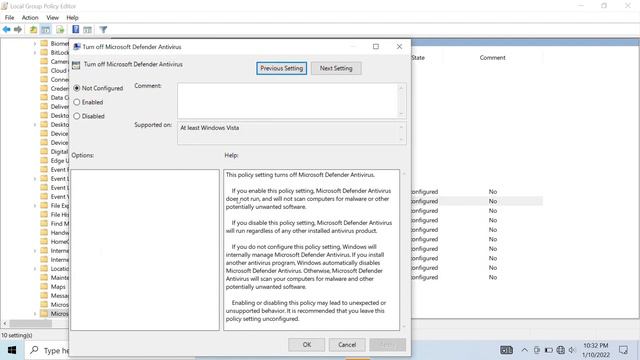Expand the Location tree node
640x360 pixels.
click(x=35, y=268)
